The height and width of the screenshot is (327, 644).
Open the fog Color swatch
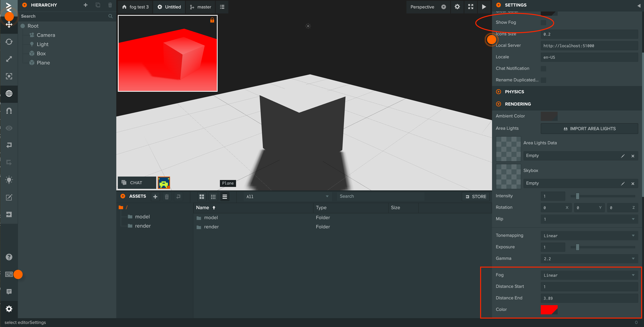point(549,310)
